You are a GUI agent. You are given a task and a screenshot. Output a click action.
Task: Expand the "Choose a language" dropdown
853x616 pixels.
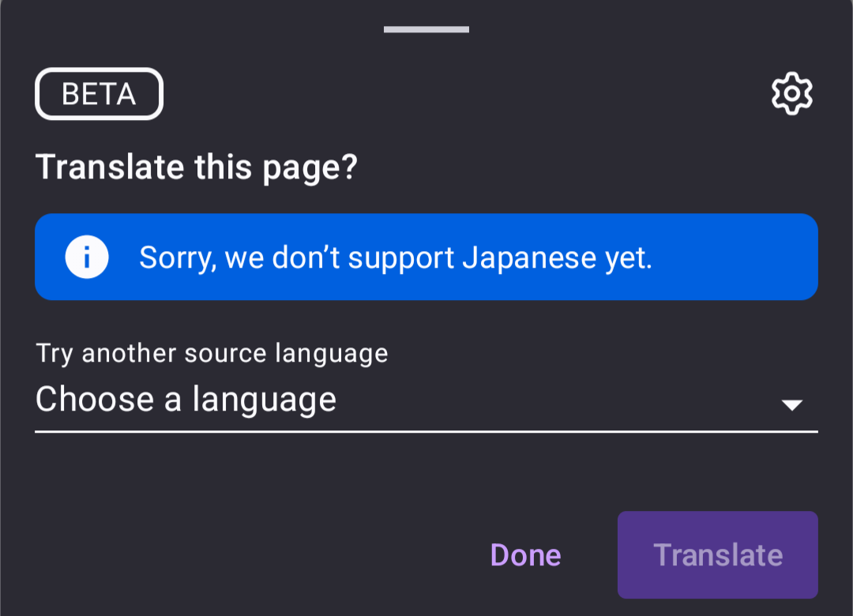tap(426, 400)
